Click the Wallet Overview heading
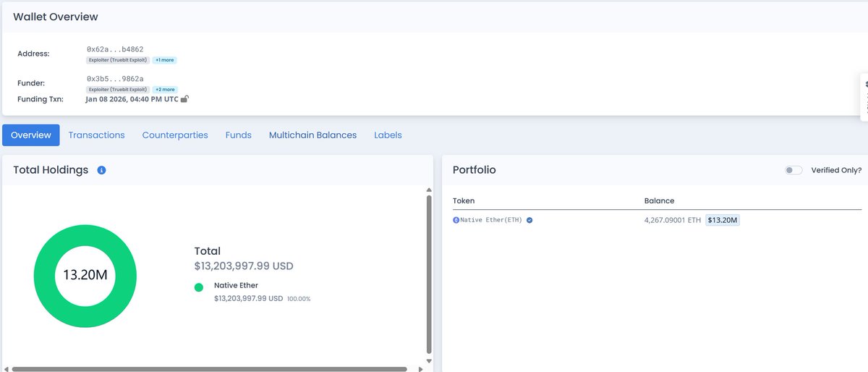 (x=56, y=17)
